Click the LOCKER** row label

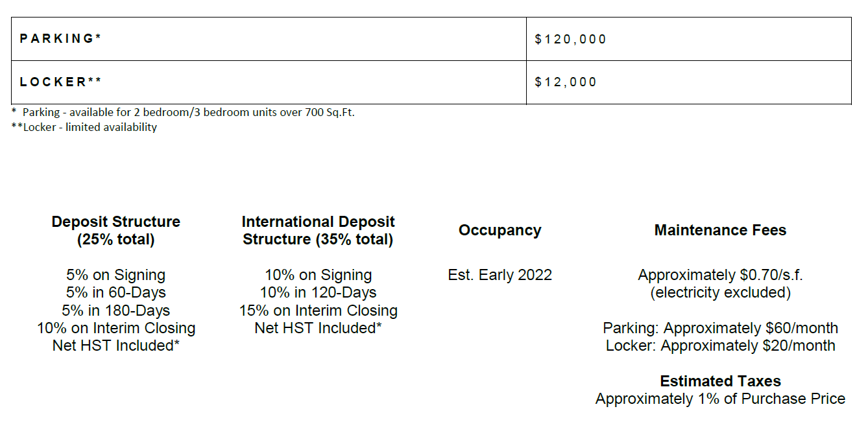click(61, 82)
